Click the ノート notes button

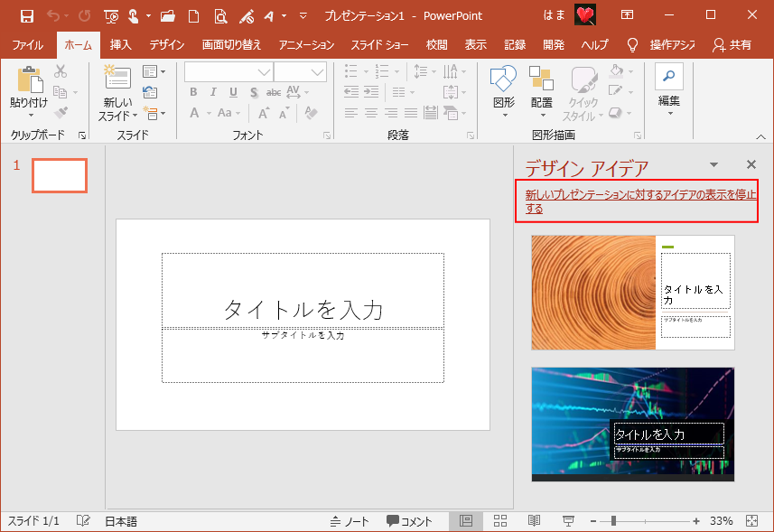pyautogui.click(x=350, y=520)
